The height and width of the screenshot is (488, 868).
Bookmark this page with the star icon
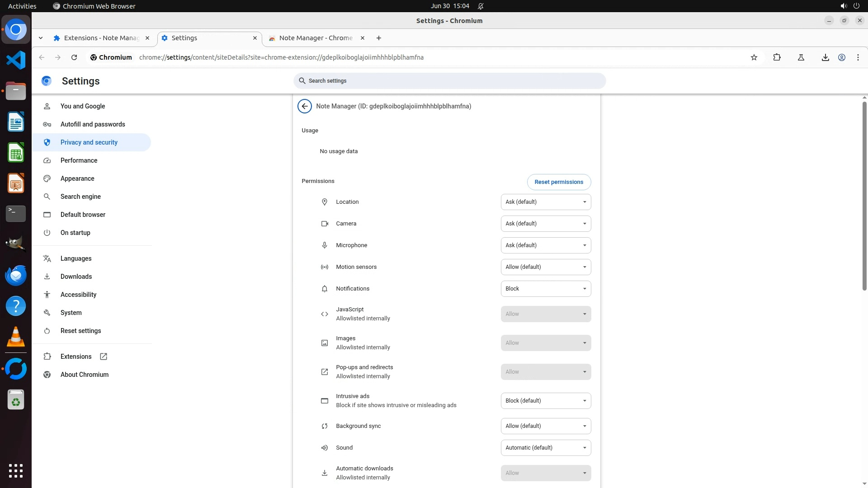tap(754, 57)
